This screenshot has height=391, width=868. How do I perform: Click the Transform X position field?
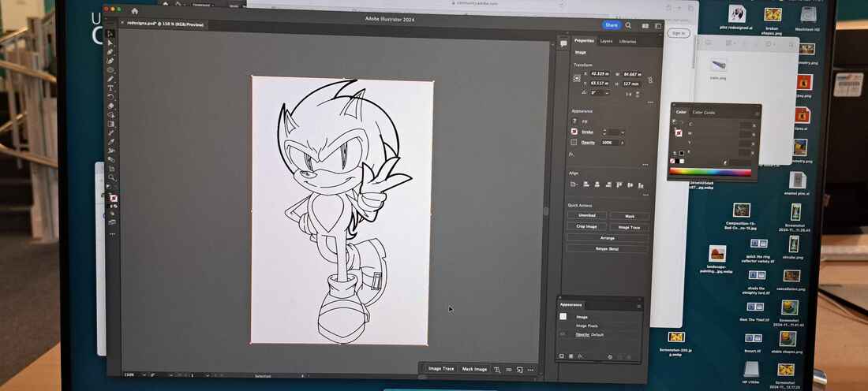click(600, 73)
